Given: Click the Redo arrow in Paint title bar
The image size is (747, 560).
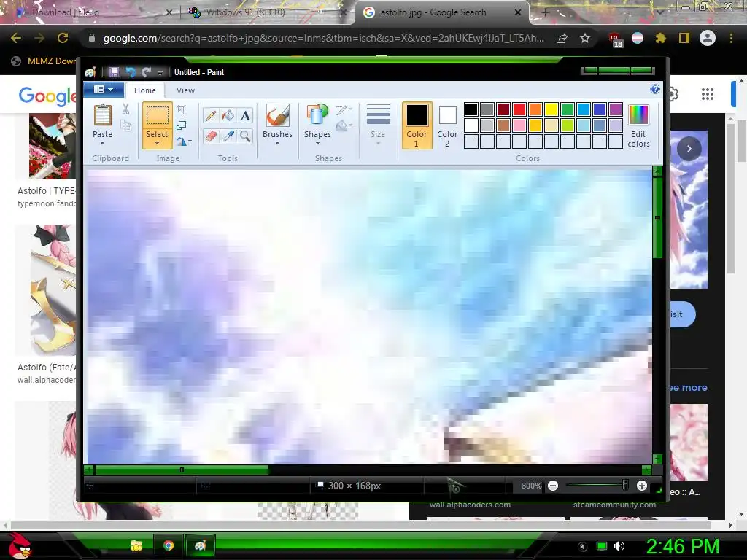Looking at the screenshot, I should point(146,72).
